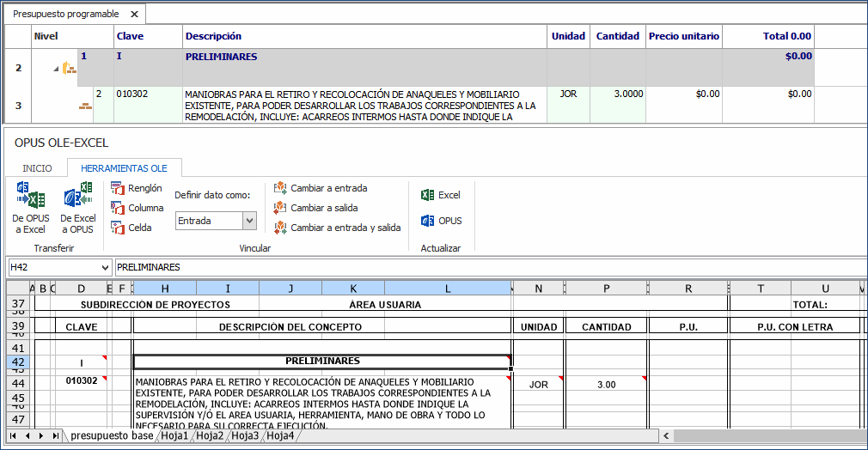Go to the next sheet tab arrow
The width and height of the screenshot is (868, 450).
tap(41, 436)
